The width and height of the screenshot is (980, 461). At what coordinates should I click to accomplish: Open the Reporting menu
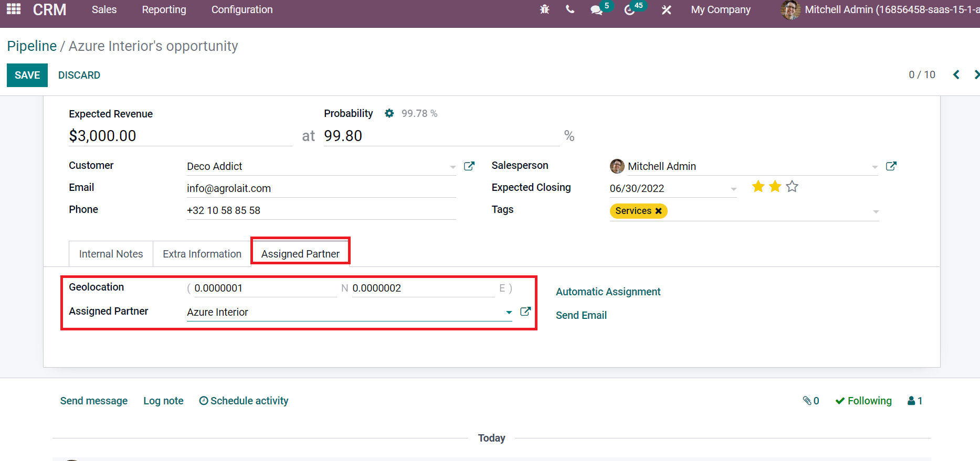(164, 9)
